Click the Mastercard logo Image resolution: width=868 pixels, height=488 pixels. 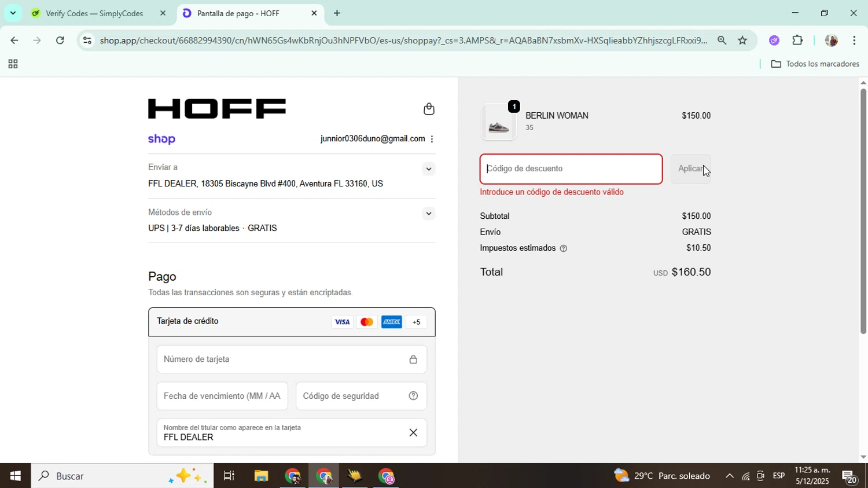[x=367, y=322]
